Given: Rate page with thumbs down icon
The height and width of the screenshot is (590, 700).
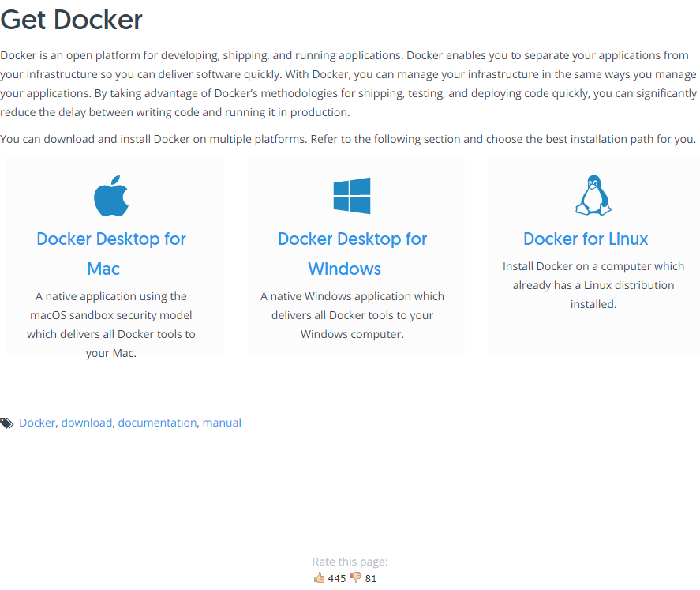Looking at the screenshot, I should 355,577.
